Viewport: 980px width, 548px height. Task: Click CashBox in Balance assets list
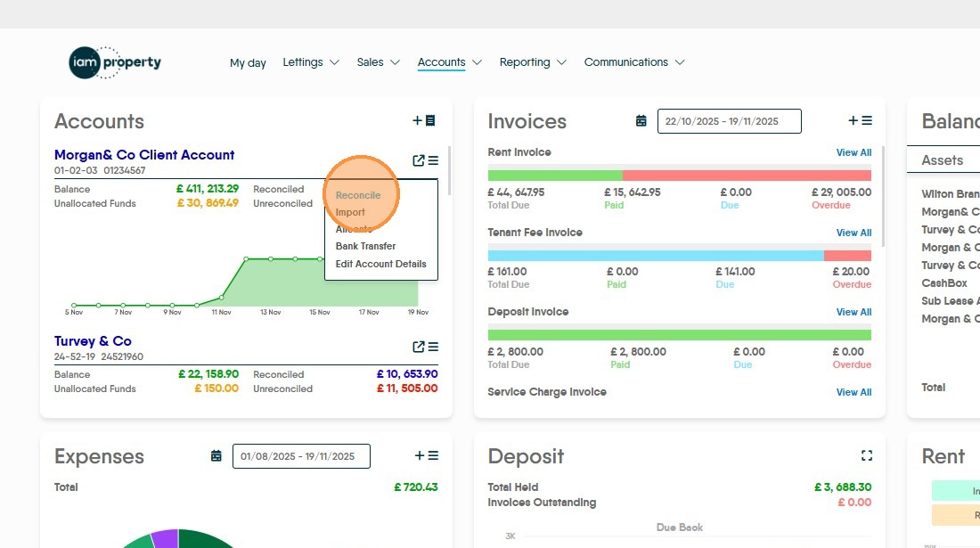tap(943, 283)
